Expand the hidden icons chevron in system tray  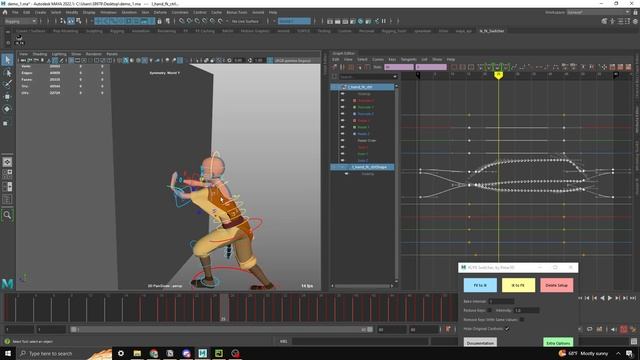coord(618,353)
